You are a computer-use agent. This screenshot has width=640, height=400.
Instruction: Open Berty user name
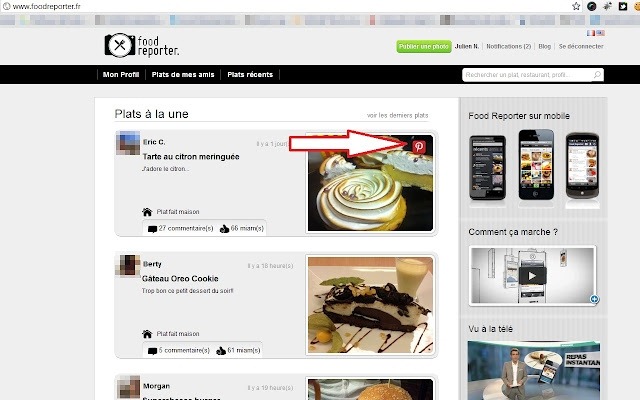152,264
